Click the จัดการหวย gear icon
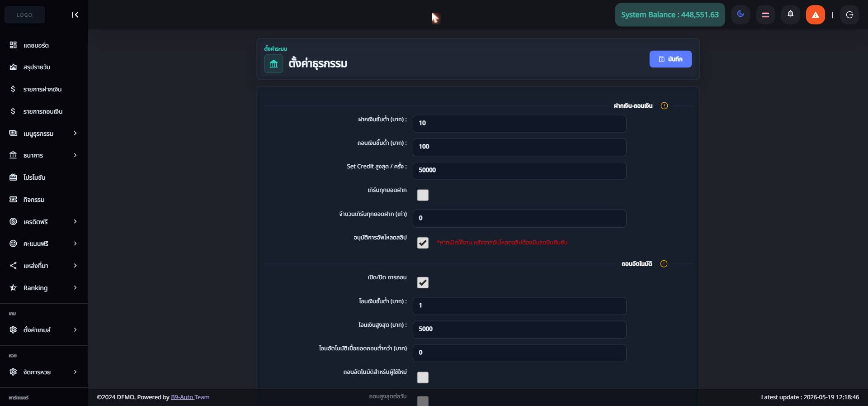The width and height of the screenshot is (868, 406). pos(13,372)
